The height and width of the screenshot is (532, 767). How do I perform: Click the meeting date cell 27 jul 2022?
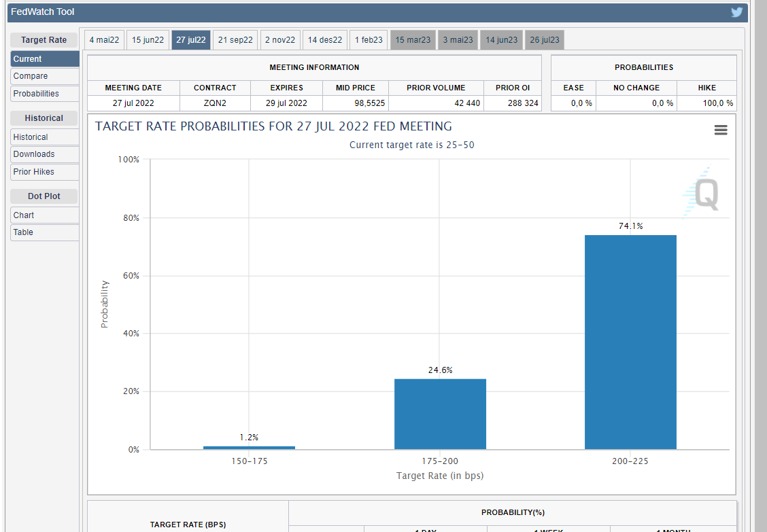133,103
